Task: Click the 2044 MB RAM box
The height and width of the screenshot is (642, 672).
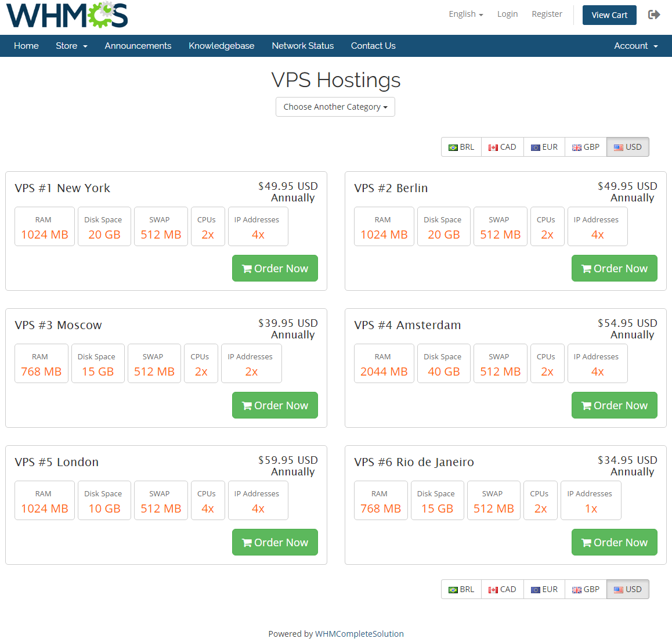Action: click(x=384, y=363)
